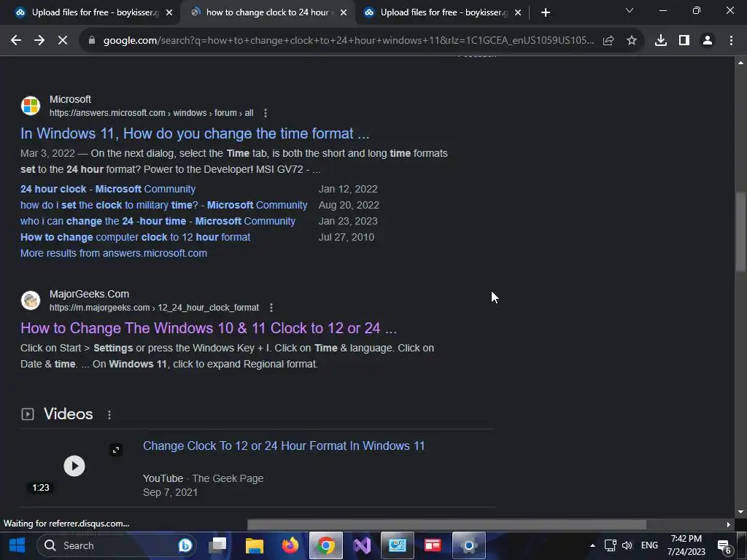Close the last Upload files tab
This screenshot has height=560, width=747.
518,12
